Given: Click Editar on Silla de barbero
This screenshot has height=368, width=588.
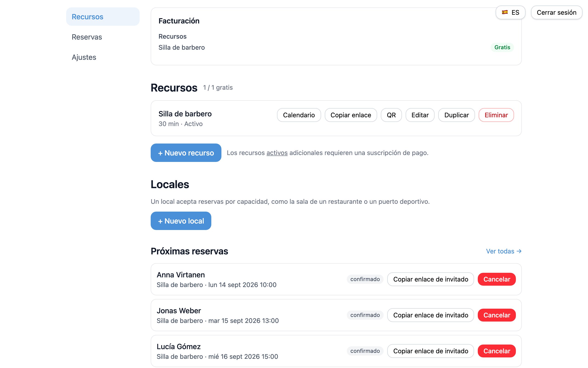Looking at the screenshot, I should coord(420,115).
